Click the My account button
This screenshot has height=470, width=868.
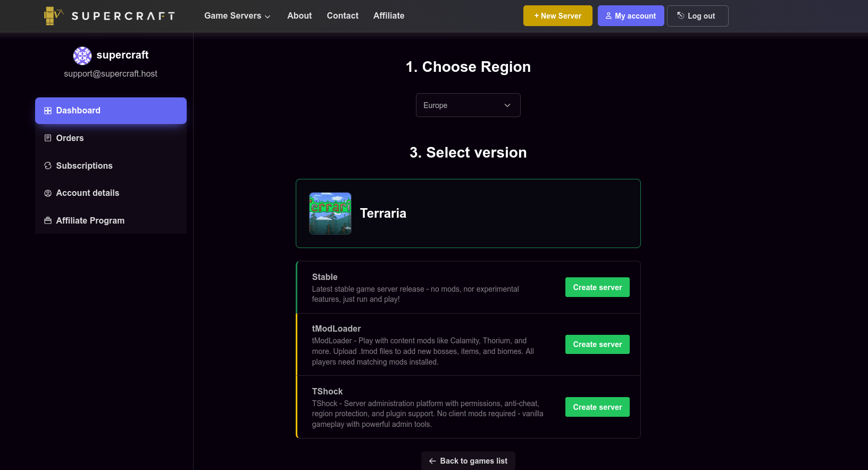(631, 16)
